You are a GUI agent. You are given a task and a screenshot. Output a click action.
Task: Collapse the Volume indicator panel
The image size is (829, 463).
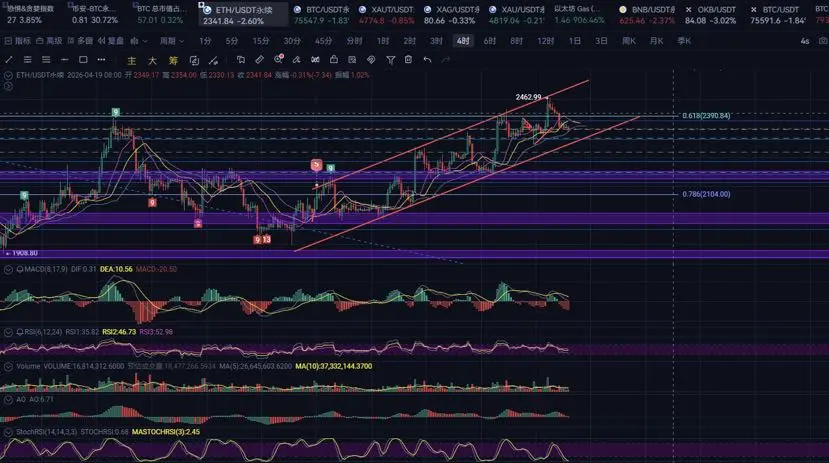point(8,366)
